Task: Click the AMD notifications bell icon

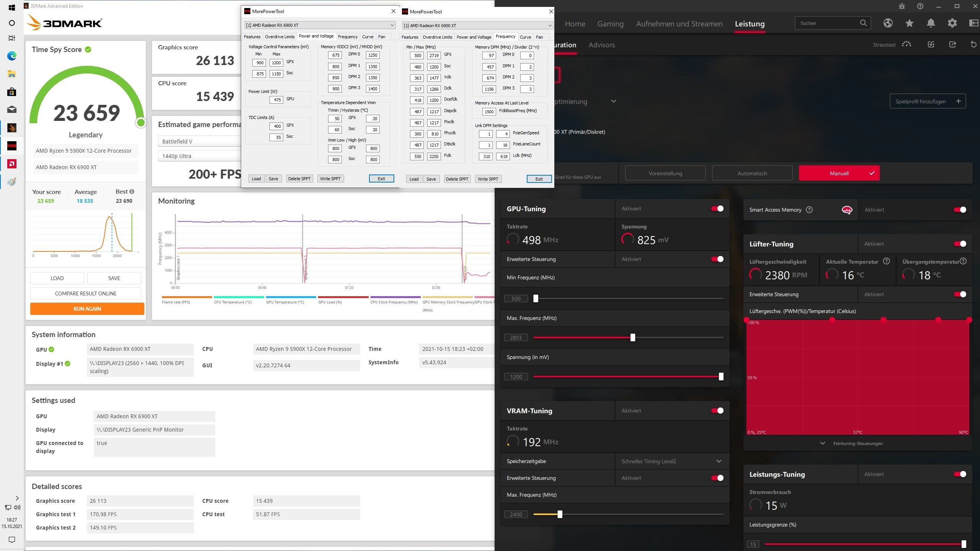Action: tap(931, 23)
